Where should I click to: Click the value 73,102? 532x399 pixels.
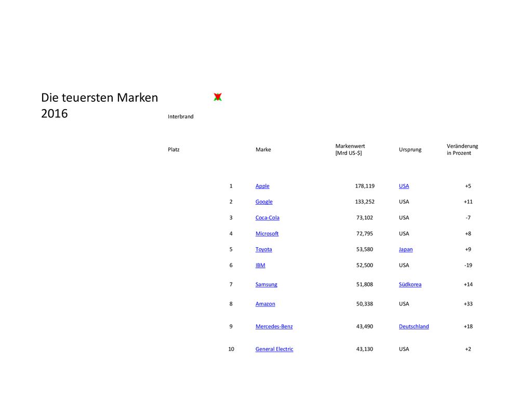point(365,218)
